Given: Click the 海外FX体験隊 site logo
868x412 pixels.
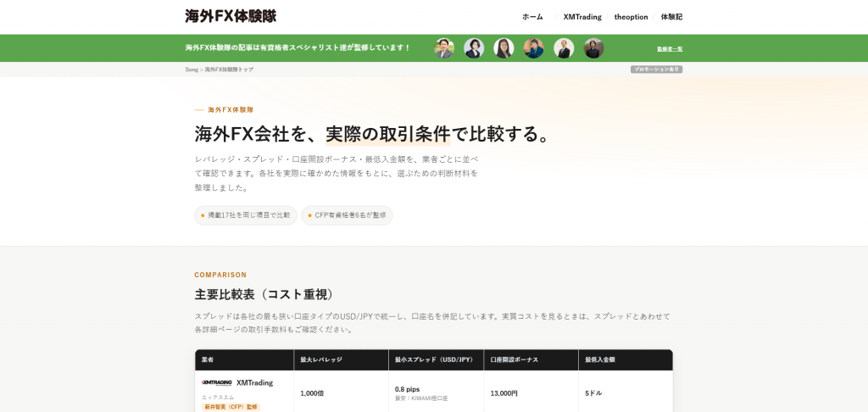Looking at the screenshot, I should [x=231, y=16].
